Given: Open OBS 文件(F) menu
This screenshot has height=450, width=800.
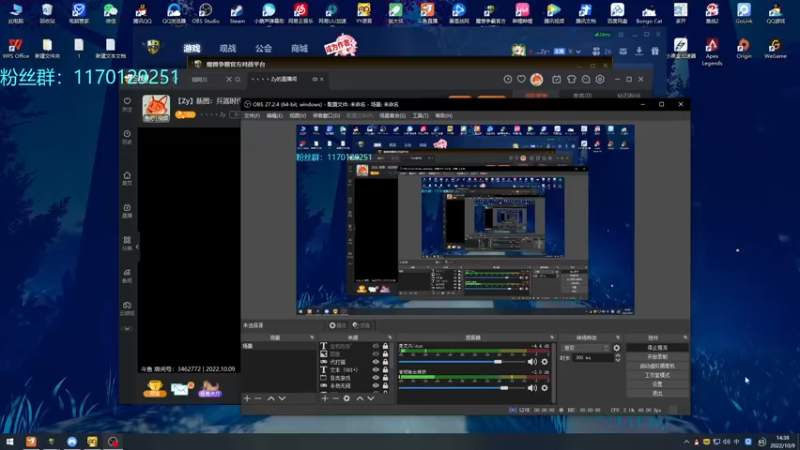Looking at the screenshot, I should pos(252,116).
